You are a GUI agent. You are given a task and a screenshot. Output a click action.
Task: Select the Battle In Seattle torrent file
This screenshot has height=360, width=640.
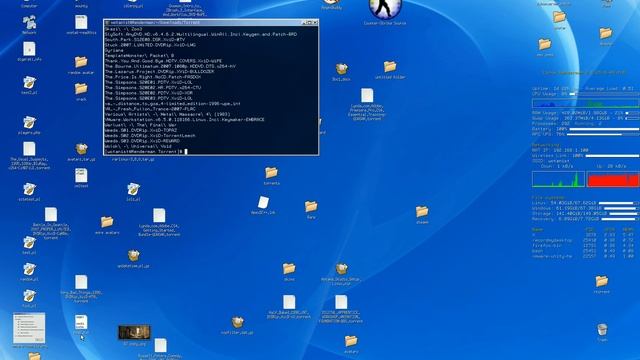click(51, 223)
